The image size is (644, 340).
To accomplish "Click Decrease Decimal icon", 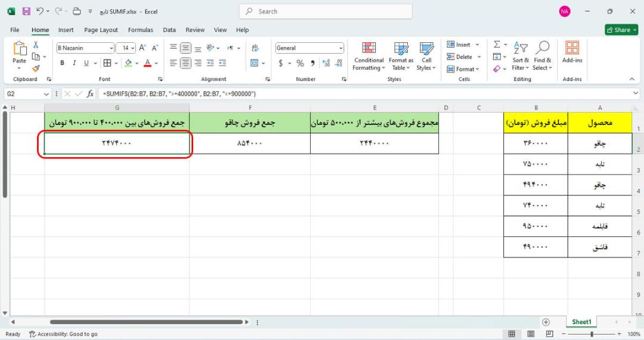I will click(x=339, y=63).
